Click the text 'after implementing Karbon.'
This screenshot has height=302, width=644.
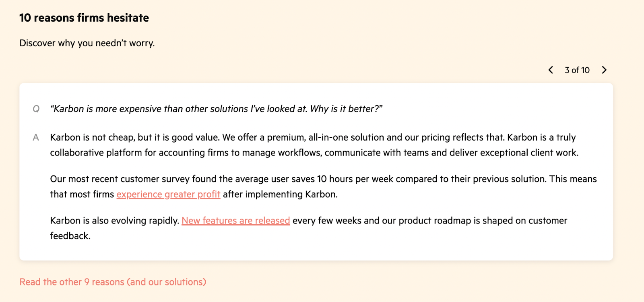[280, 194]
